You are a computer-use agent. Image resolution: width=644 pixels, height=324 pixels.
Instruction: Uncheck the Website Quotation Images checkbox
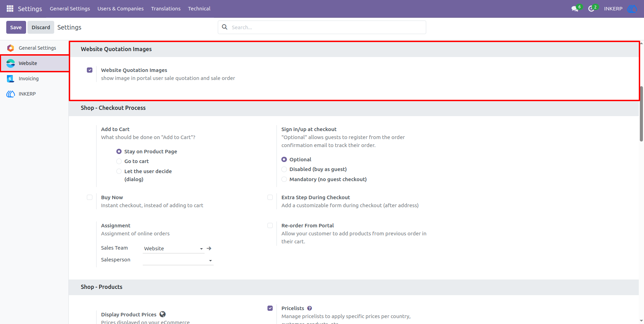[90, 70]
